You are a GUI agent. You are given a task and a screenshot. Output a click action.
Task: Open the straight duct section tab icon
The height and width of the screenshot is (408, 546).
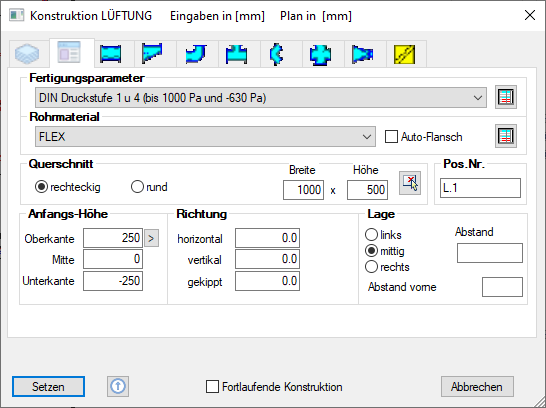pyautogui.click(x=111, y=54)
